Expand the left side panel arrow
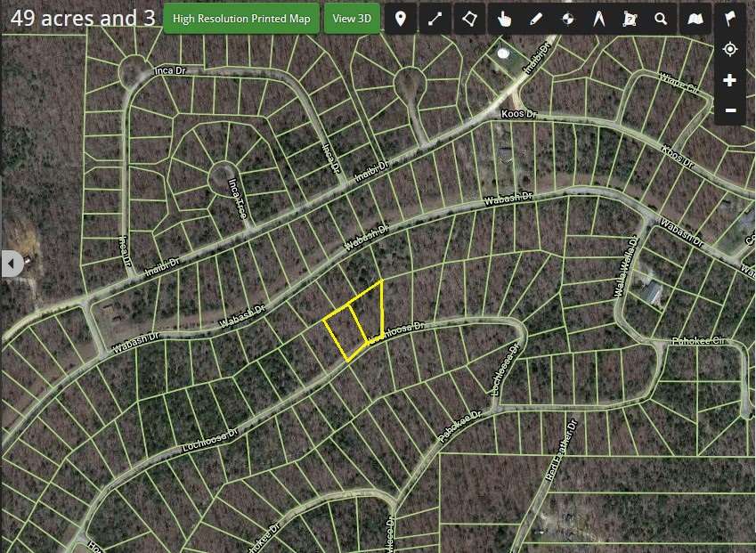 coord(12,264)
